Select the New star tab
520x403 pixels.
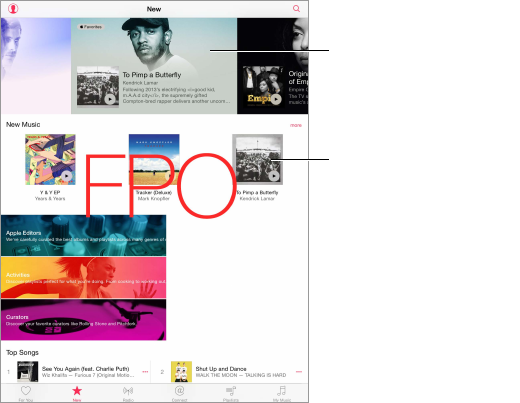77,393
